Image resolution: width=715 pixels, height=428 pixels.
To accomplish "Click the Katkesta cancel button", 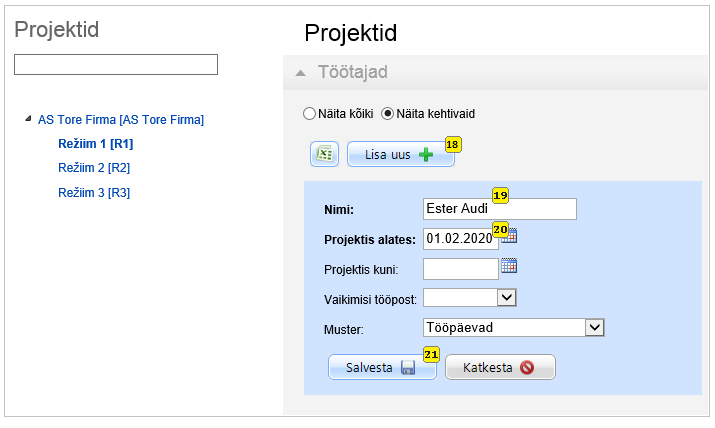I will coord(499,367).
